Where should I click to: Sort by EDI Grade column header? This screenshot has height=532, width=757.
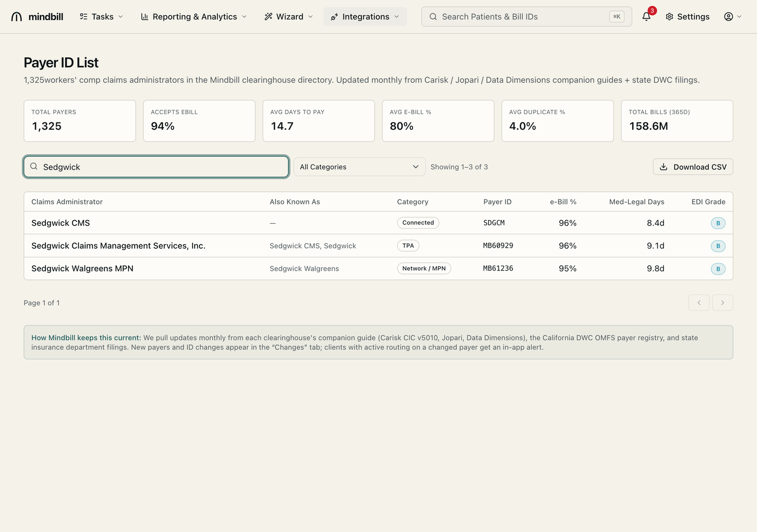point(708,202)
